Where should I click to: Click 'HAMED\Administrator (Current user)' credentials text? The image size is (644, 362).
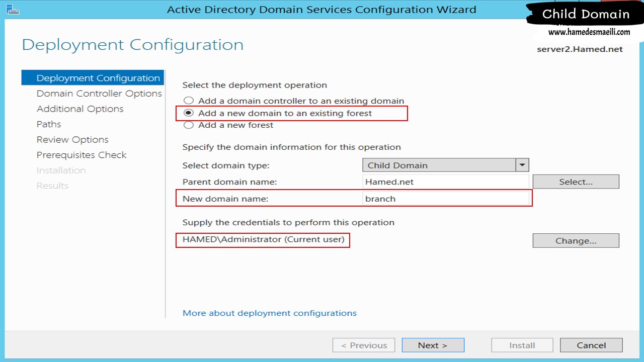[264, 240]
